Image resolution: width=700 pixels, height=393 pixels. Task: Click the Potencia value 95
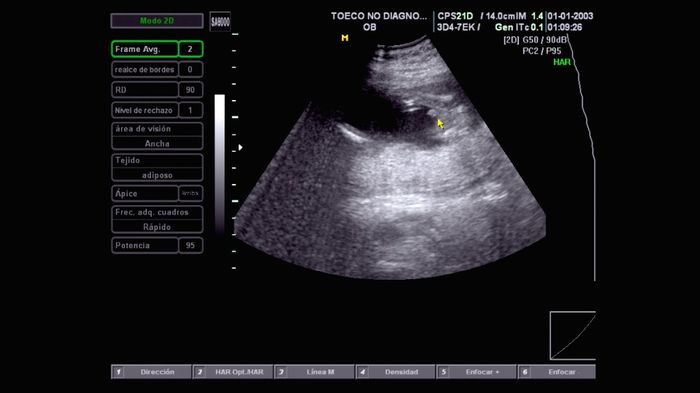(x=191, y=245)
